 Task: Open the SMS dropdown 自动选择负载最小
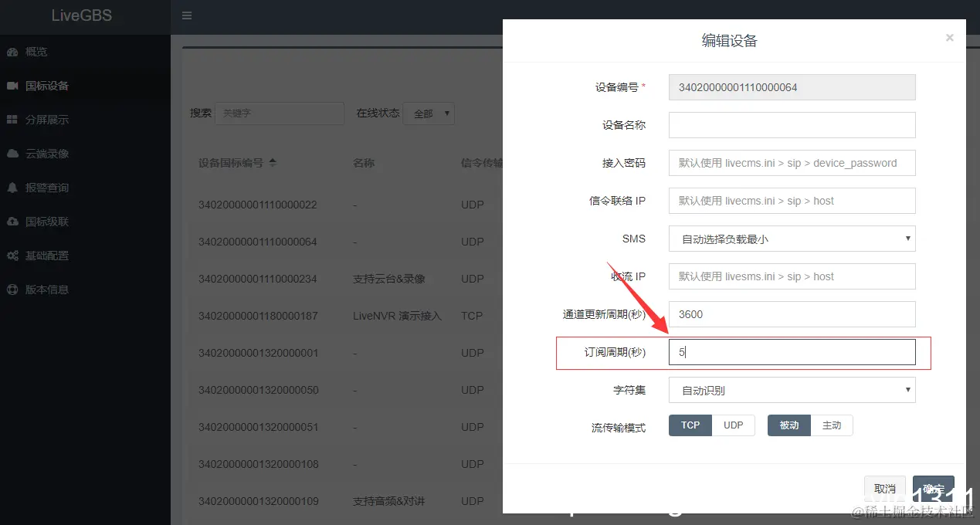pos(792,239)
